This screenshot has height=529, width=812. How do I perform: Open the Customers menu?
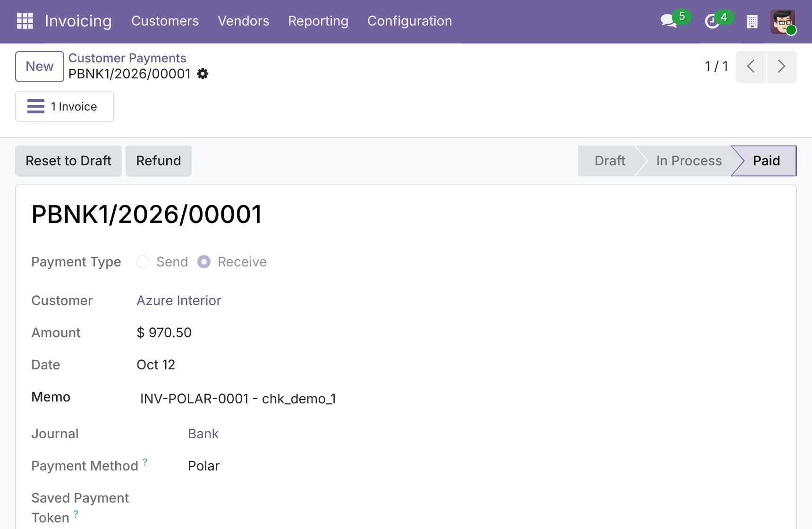[x=165, y=21]
